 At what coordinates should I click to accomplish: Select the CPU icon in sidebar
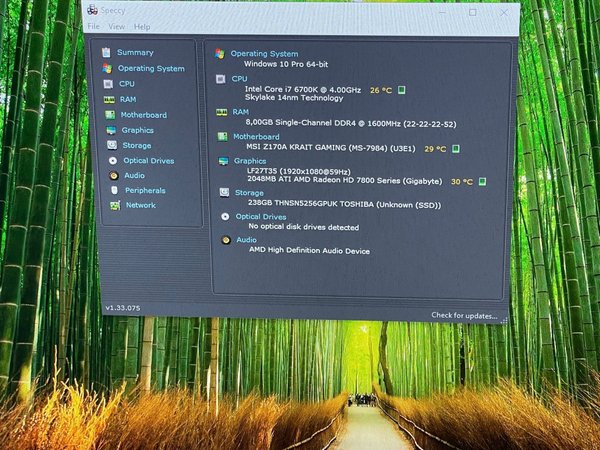pyautogui.click(x=108, y=84)
